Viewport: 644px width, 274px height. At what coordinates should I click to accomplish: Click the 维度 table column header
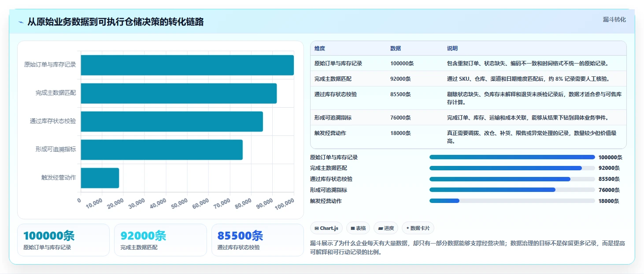[320, 49]
